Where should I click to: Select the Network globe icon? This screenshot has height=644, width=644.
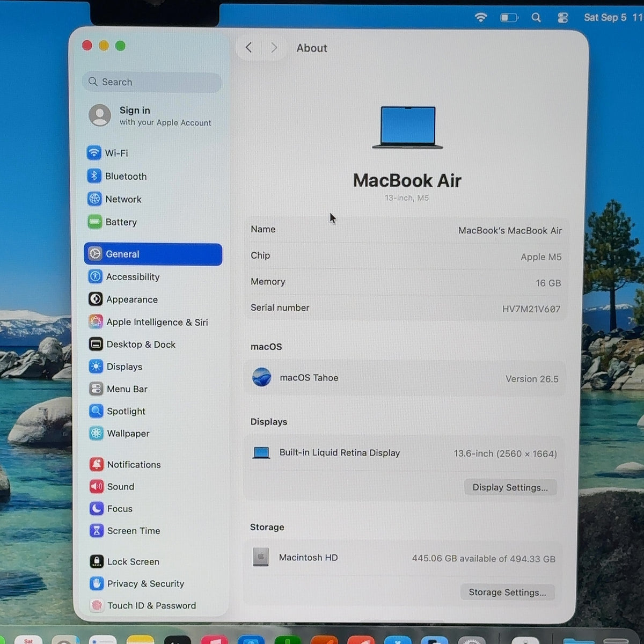click(x=94, y=199)
